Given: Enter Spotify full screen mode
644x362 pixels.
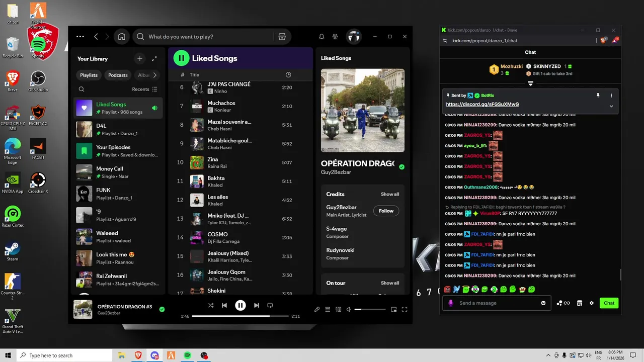Looking at the screenshot, I should [x=405, y=310].
